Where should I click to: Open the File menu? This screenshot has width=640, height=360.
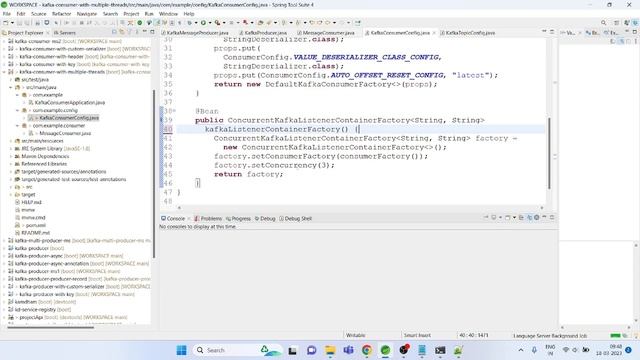point(7,14)
